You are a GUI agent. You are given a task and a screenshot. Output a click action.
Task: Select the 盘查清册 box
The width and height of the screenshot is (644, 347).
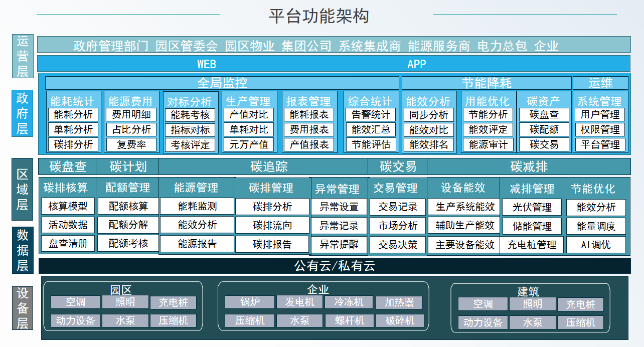tap(68, 244)
